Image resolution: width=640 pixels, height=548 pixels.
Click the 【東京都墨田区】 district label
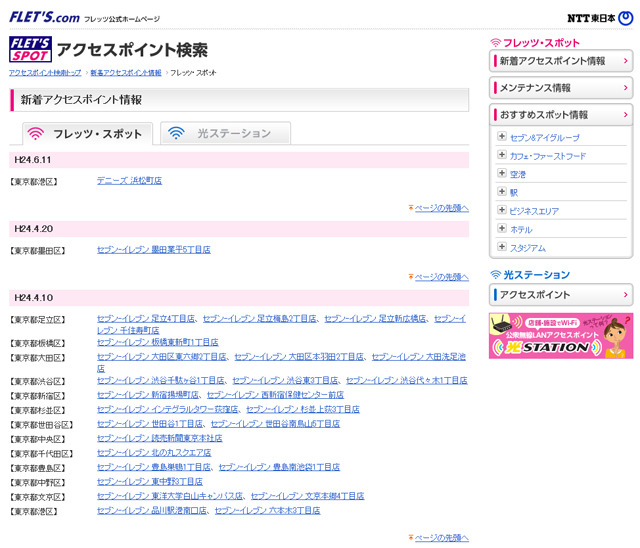coord(37,251)
